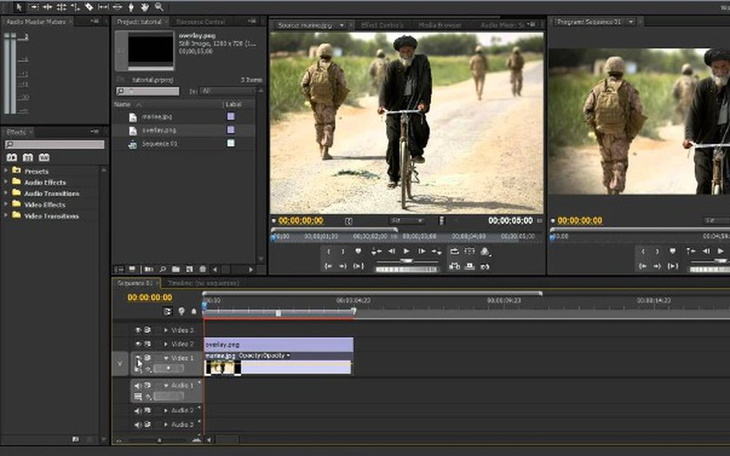Click Overwrite button in Source monitor
730x456 pixels.
pos(469,266)
